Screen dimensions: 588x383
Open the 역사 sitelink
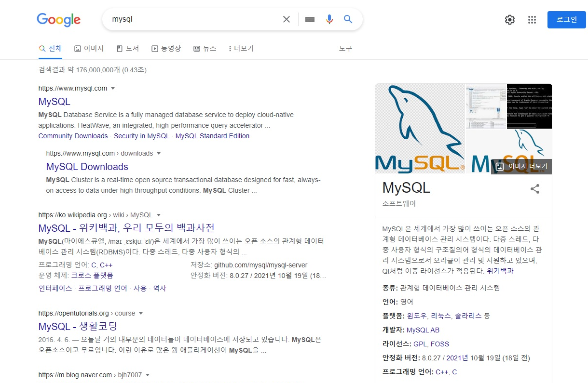point(160,288)
